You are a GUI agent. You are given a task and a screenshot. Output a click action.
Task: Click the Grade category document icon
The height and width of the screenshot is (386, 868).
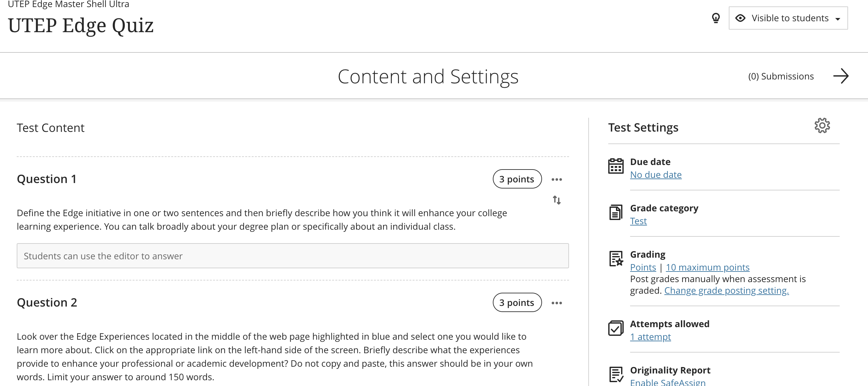point(615,212)
